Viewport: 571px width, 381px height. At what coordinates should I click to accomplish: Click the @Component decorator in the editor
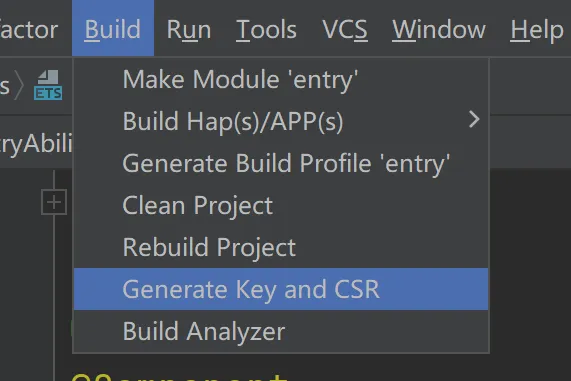point(179,377)
